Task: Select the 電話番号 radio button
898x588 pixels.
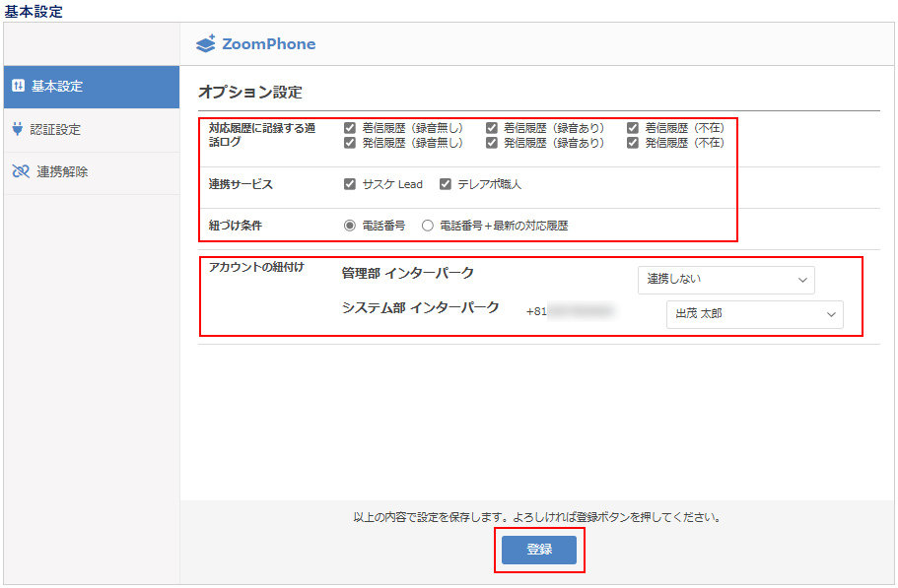Action: tap(349, 226)
